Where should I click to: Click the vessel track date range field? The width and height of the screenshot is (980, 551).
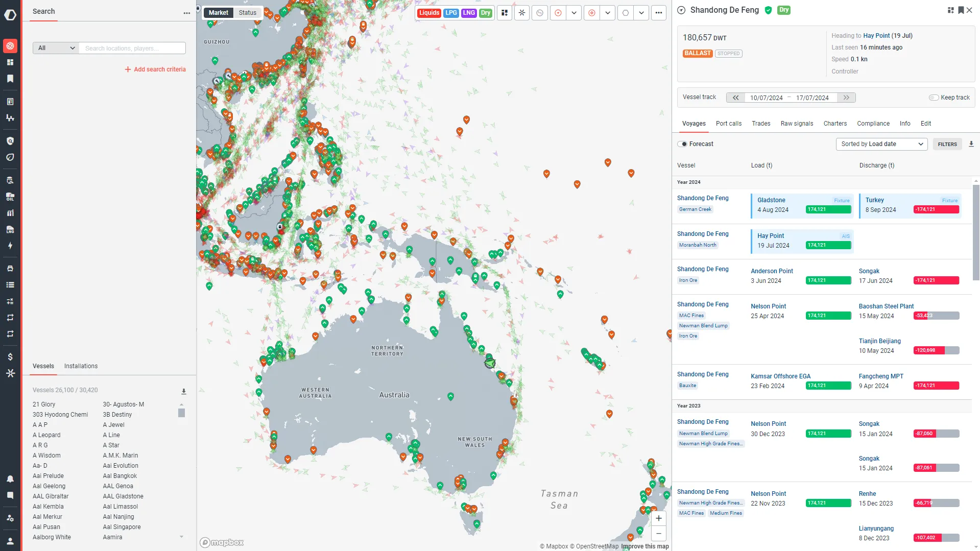pyautogui.click(x=791, y=98)
